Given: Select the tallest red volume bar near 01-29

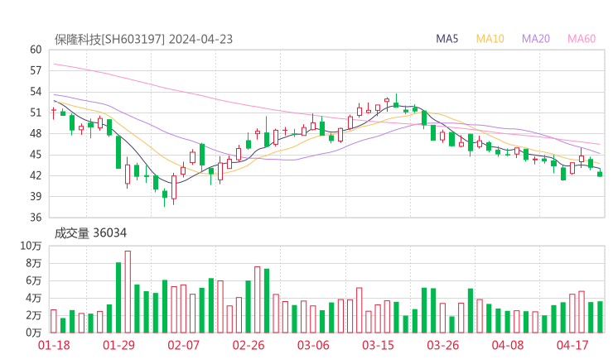Looking at the screenshot, I should 128,292.
